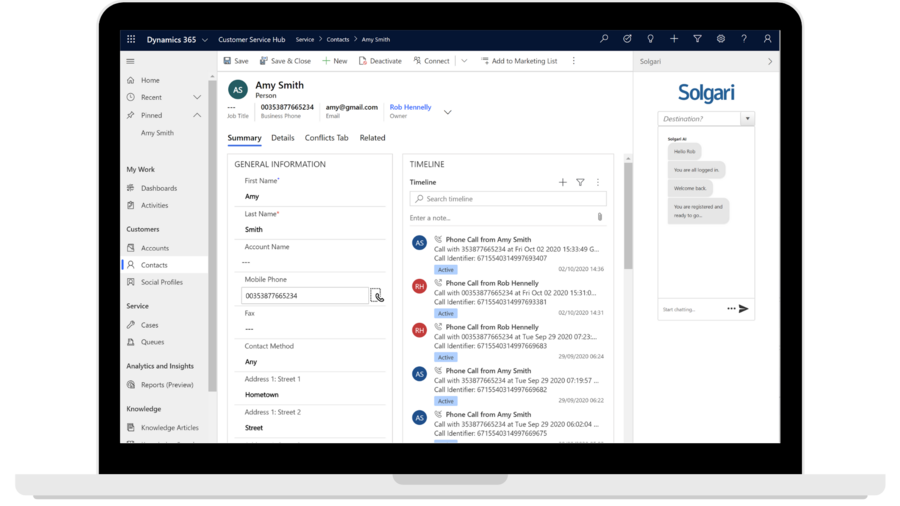Add a new timeline record
Screen dimensions: 900x506
click(x=563, y=182)
